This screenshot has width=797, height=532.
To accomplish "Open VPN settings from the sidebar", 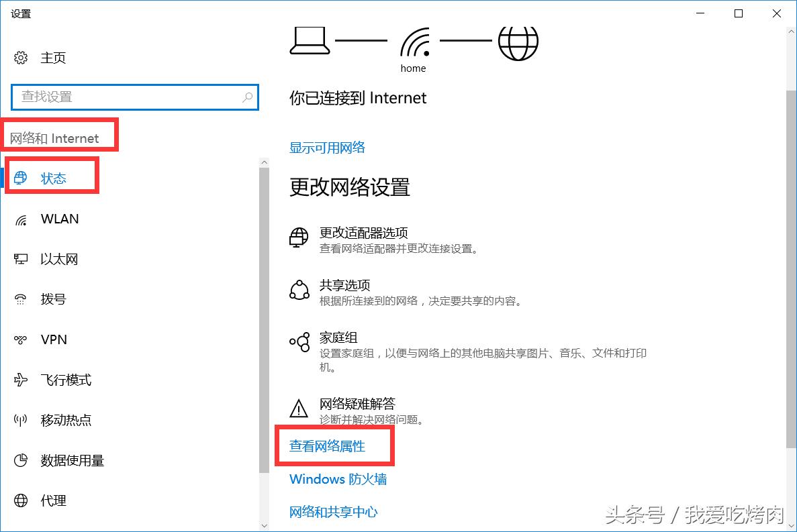I will click(x=52, y=339).
